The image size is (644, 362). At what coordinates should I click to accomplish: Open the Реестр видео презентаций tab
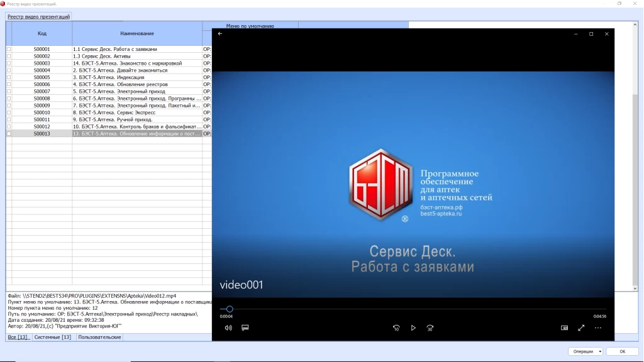(38, 17)
